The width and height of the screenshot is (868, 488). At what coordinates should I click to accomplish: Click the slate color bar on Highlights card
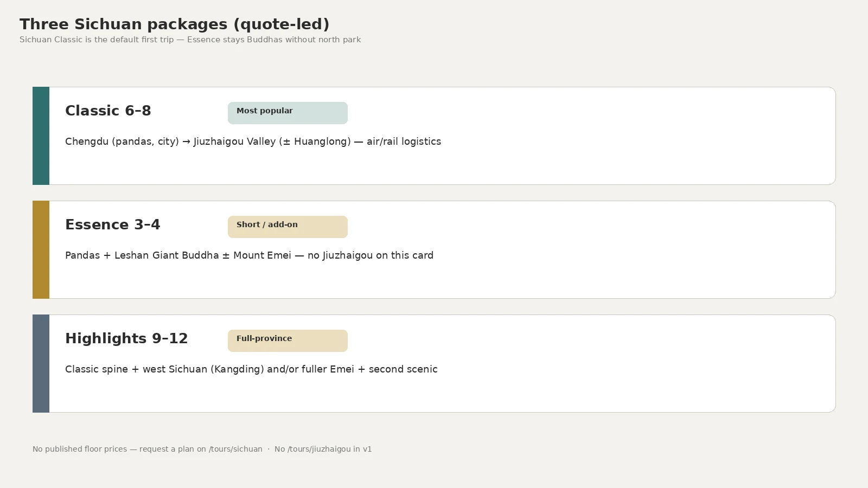[x=41, y=363]
